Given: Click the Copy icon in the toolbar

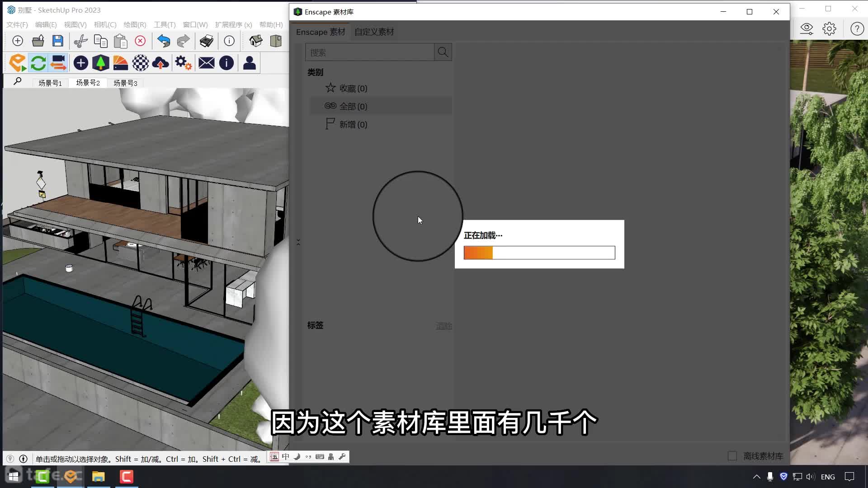Looking at the screenshot, I should [100, 41].
